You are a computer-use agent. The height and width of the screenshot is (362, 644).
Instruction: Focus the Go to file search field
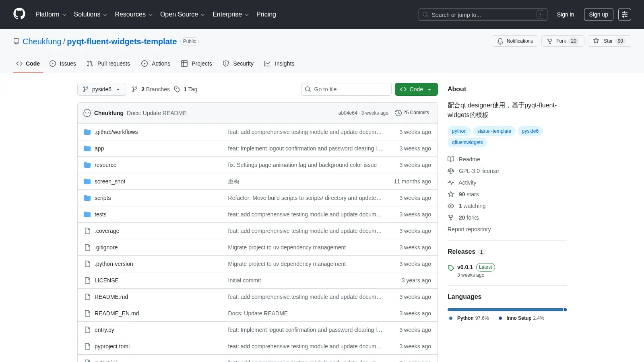coord(346,89)
